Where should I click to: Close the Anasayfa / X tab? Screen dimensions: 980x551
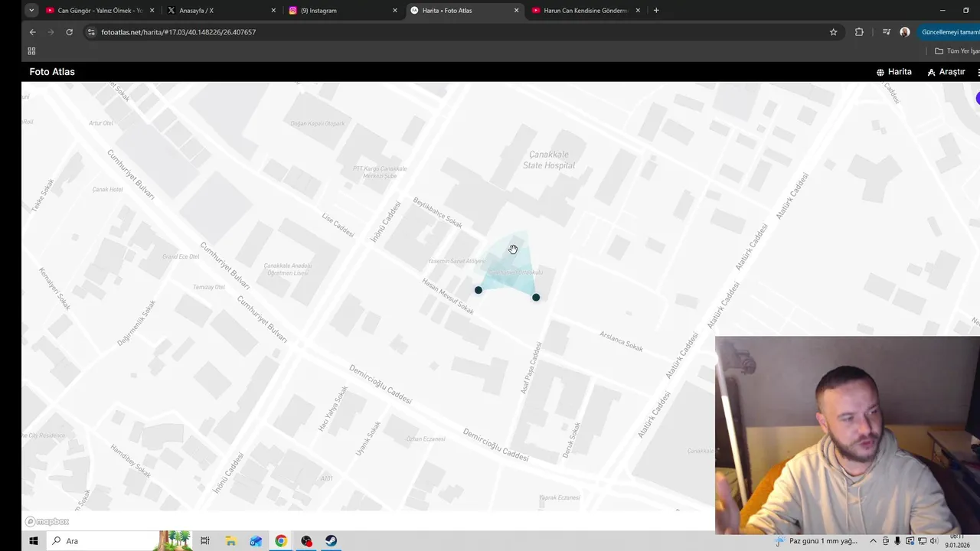273,11
